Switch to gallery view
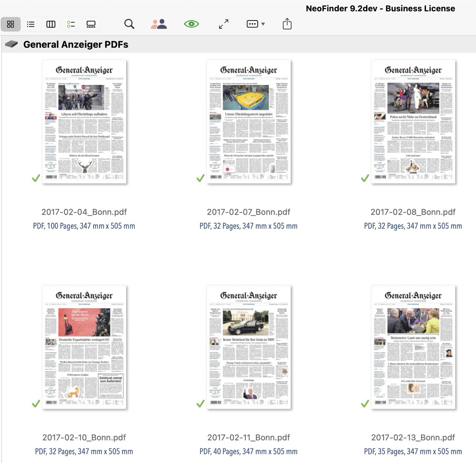Viewport: 476px width, 463px height. pos(91,24)
